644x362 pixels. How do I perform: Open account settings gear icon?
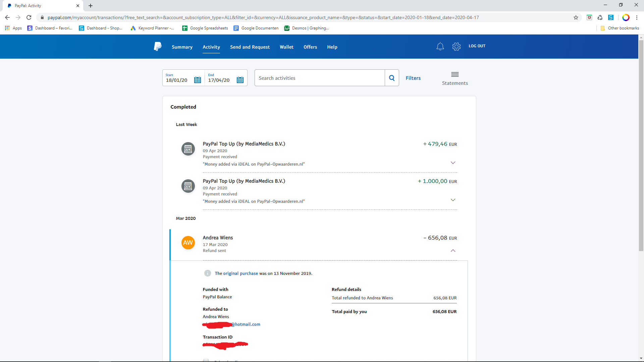(457, 46)
